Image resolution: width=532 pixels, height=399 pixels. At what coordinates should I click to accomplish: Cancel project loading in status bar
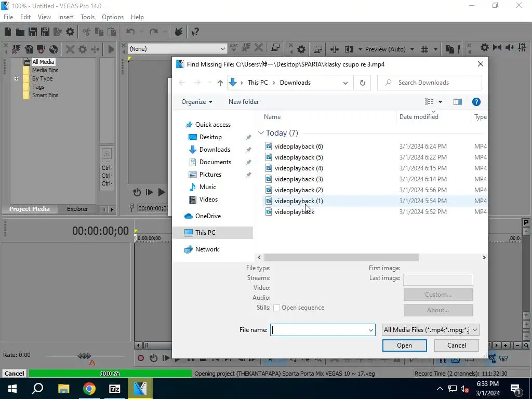click(x=14, y=374)
